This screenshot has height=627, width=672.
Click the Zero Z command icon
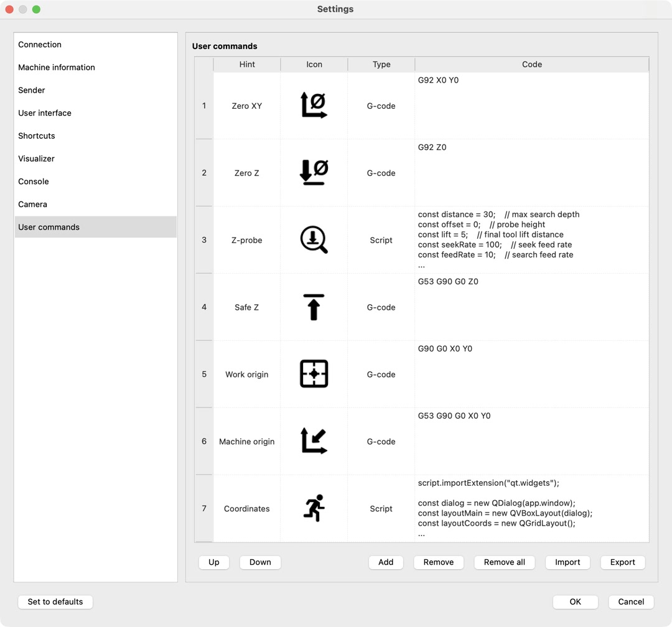coord(314,173)
